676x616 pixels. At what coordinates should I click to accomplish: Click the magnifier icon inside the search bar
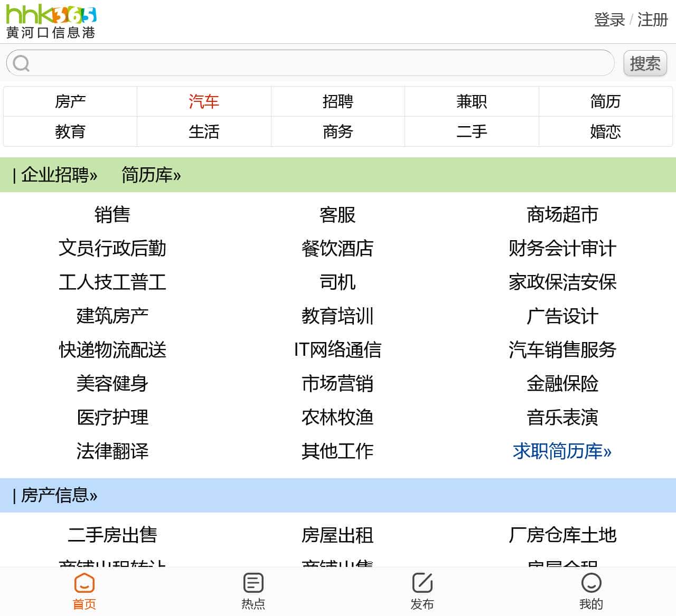[x=21, y=62]
